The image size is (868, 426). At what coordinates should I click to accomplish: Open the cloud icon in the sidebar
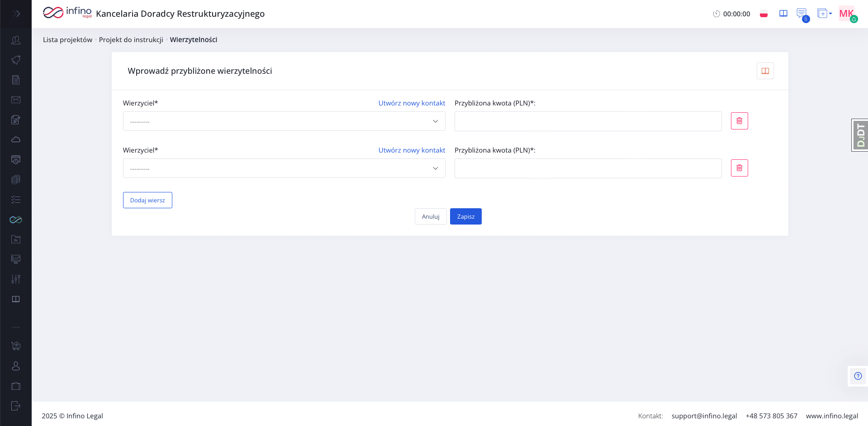(x=16, y=140)
